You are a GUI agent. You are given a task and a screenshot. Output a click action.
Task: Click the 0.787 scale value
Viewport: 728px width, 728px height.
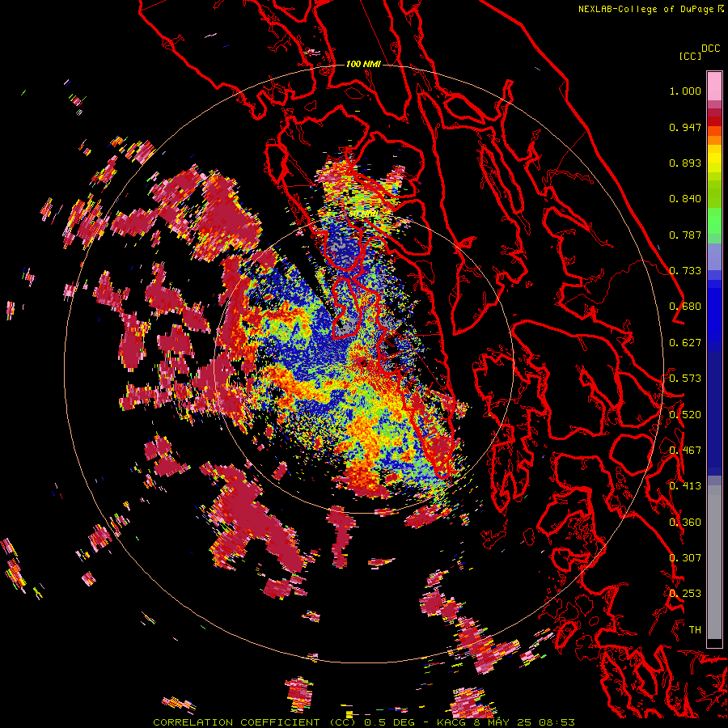click(x=685, y=235)
